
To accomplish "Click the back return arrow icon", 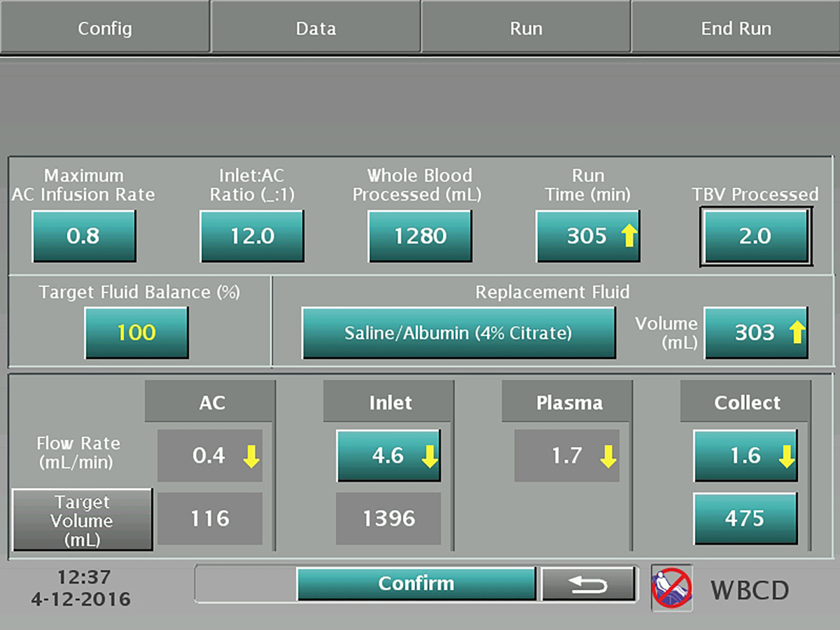I will tap(588, 584).
